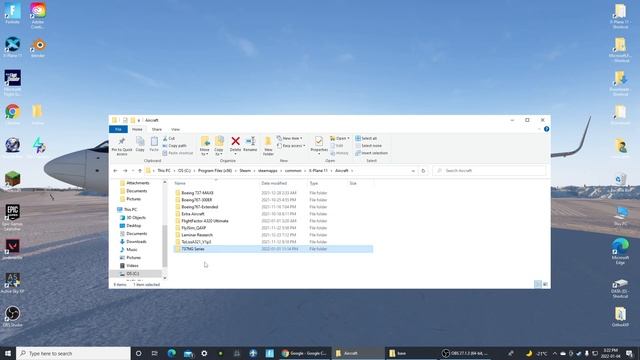Open the File menu tab

pyautogui.click(x=118, y=129)
